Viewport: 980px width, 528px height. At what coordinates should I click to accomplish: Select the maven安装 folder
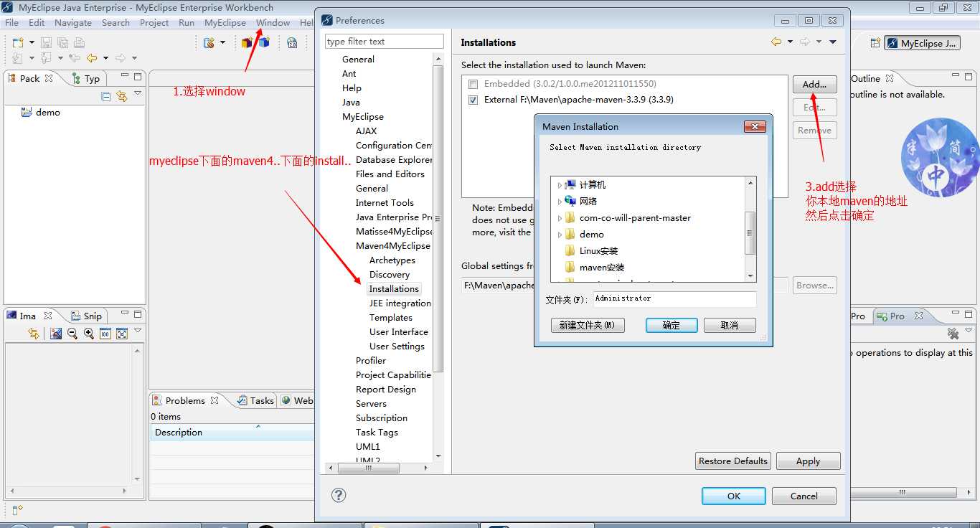[x=602, y=267]
